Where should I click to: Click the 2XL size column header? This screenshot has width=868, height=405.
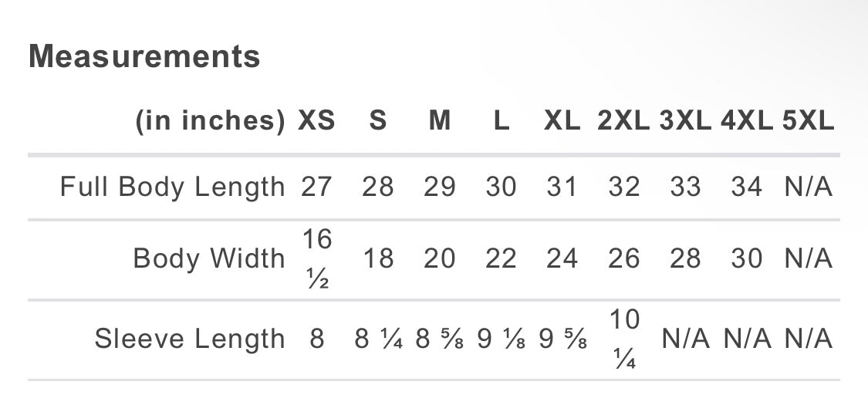623,121
